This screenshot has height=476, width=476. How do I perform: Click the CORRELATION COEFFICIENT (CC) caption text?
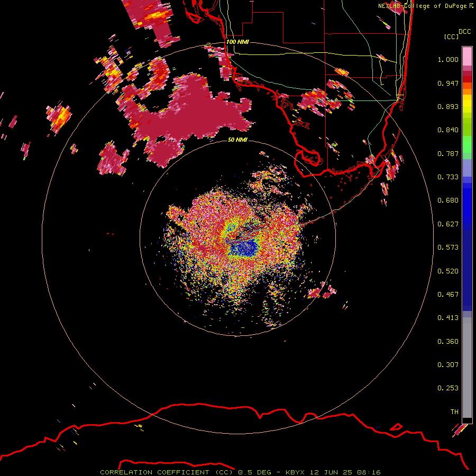click(167, 472)
